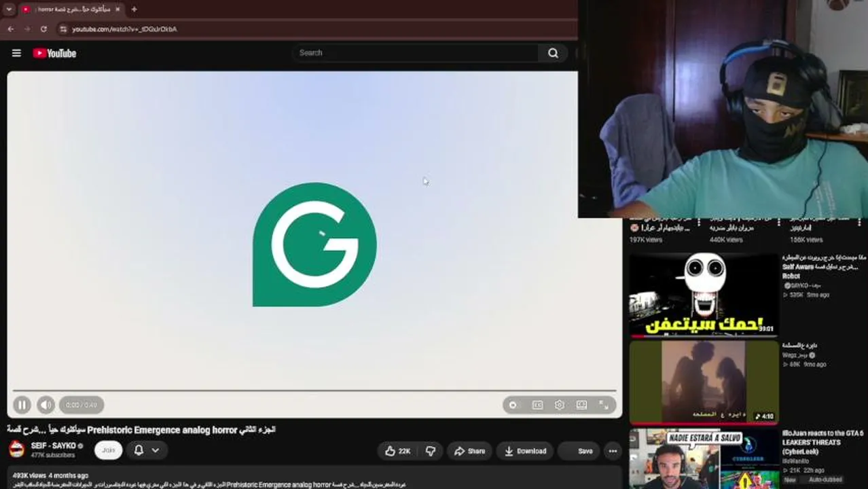Focus the YouTube Search field
This screenshot has width=868, height=489.
coord(416,53)
